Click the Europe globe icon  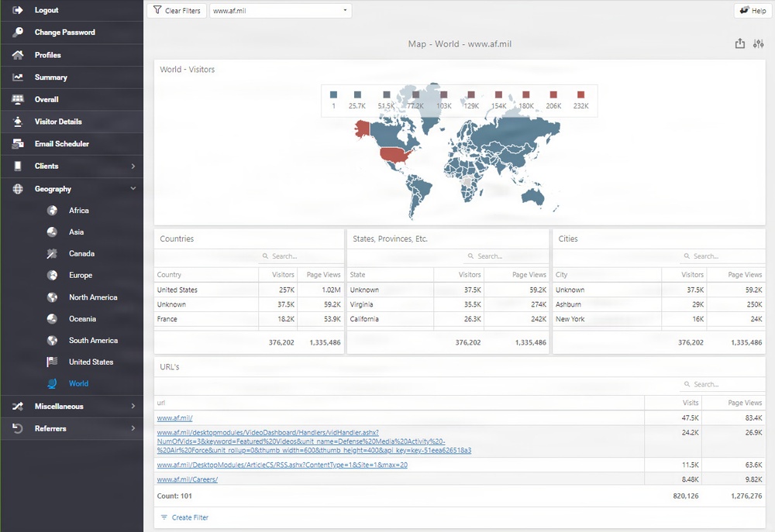click(52, 275)
